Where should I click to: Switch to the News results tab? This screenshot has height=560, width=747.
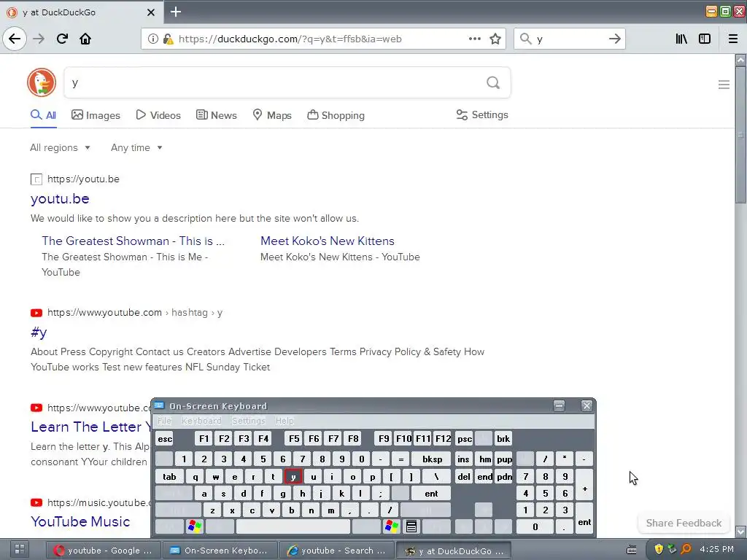(x=216, y=115)
